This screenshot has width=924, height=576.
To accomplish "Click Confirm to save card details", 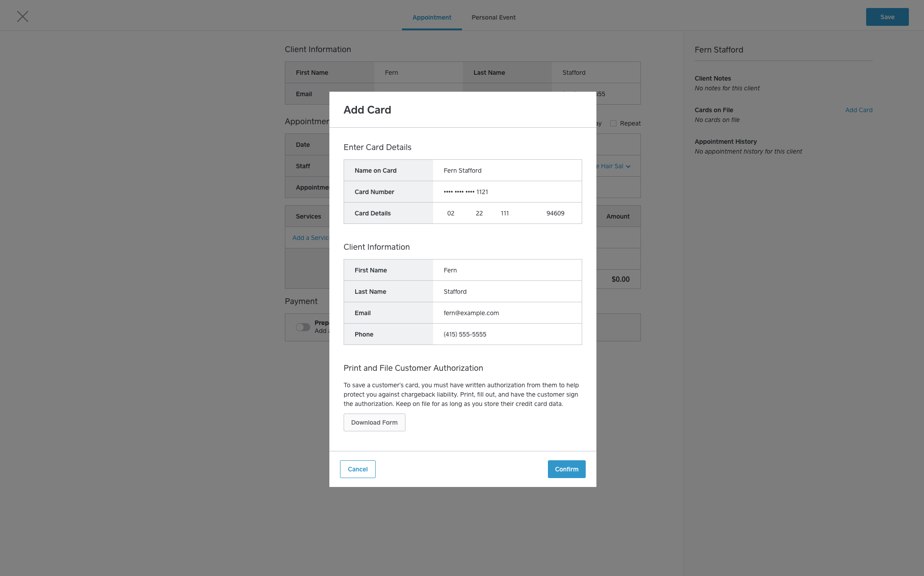I will click(x=567, y=469).
